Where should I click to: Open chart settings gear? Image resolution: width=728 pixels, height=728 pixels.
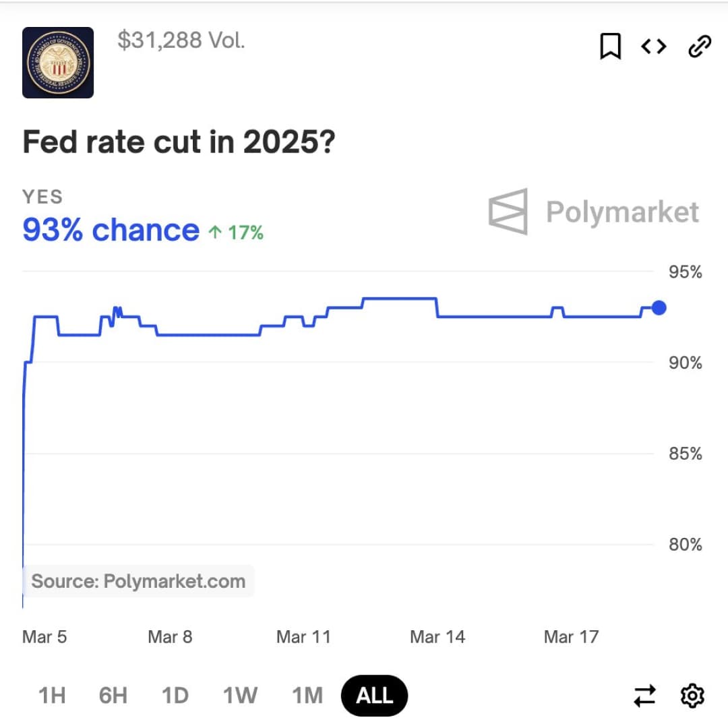[692, 696]
